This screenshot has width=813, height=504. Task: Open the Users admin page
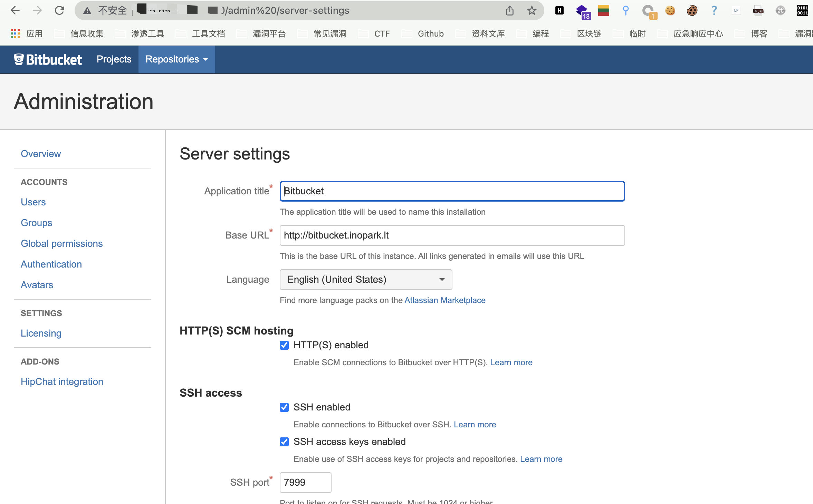tap(33, 202)
